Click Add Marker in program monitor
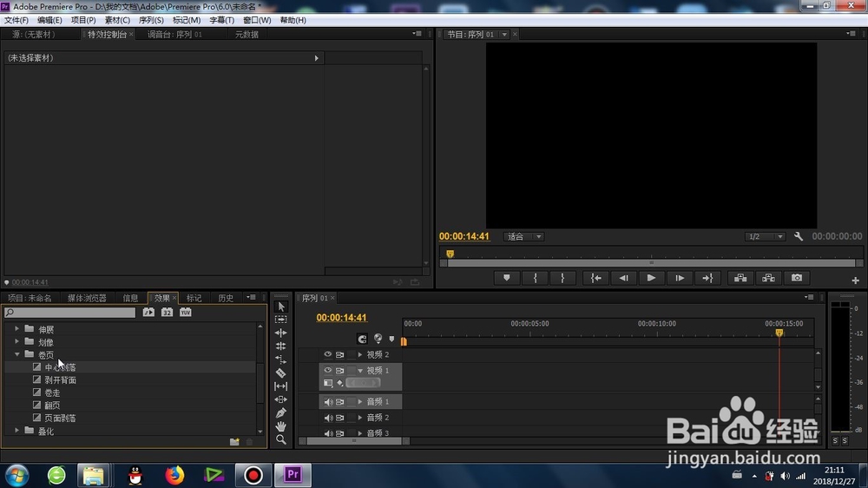 (x=507, y=278)
